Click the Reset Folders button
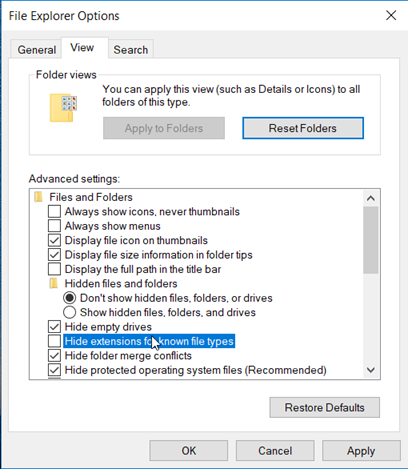Screen dimensions: 408x469 coord(303,128)
